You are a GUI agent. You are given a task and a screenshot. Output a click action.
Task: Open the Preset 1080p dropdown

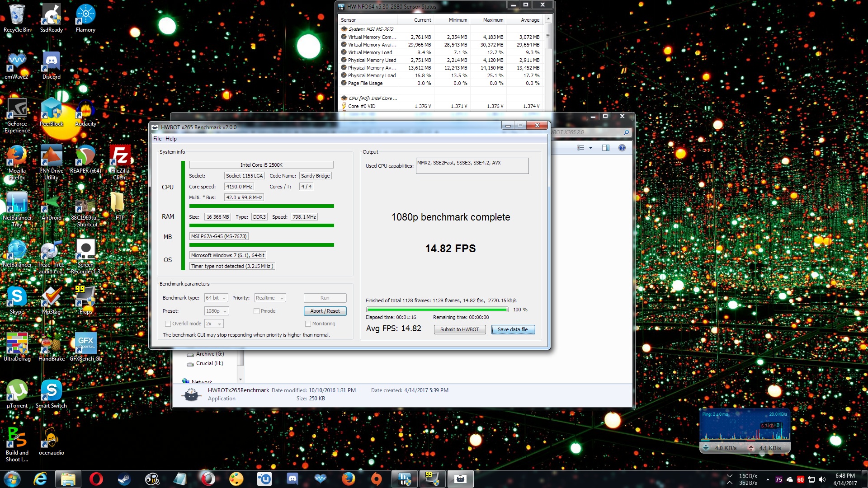click(217, 311)
